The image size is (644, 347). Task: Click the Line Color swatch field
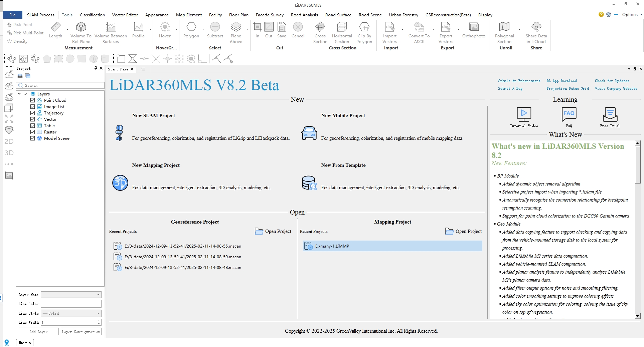pos(71,304)
